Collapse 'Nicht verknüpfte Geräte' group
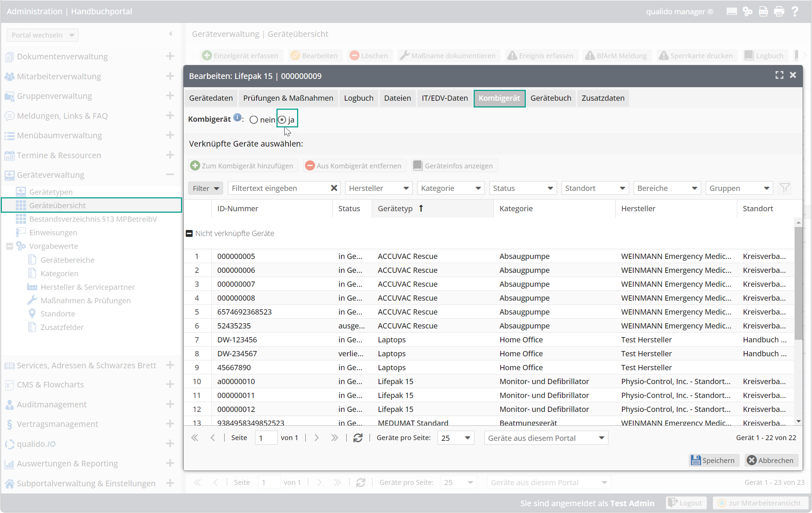The height and width of the screenshot is (513, 812). coord(189,233)
